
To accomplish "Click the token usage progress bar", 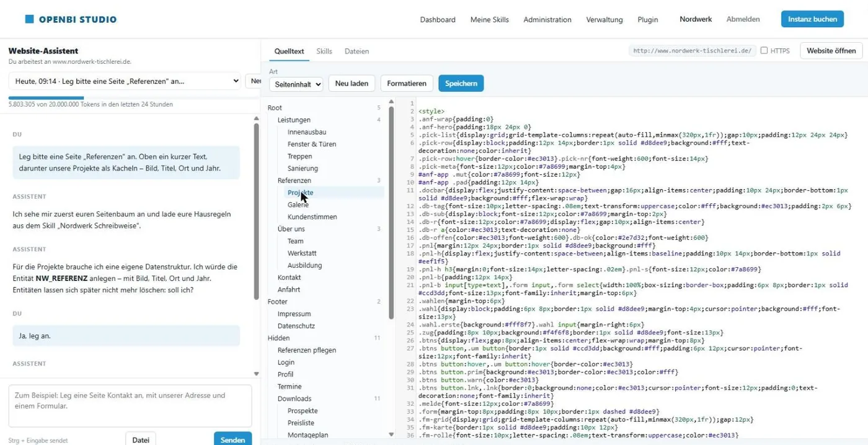I will pyautogui.click(x=134, y=98).
